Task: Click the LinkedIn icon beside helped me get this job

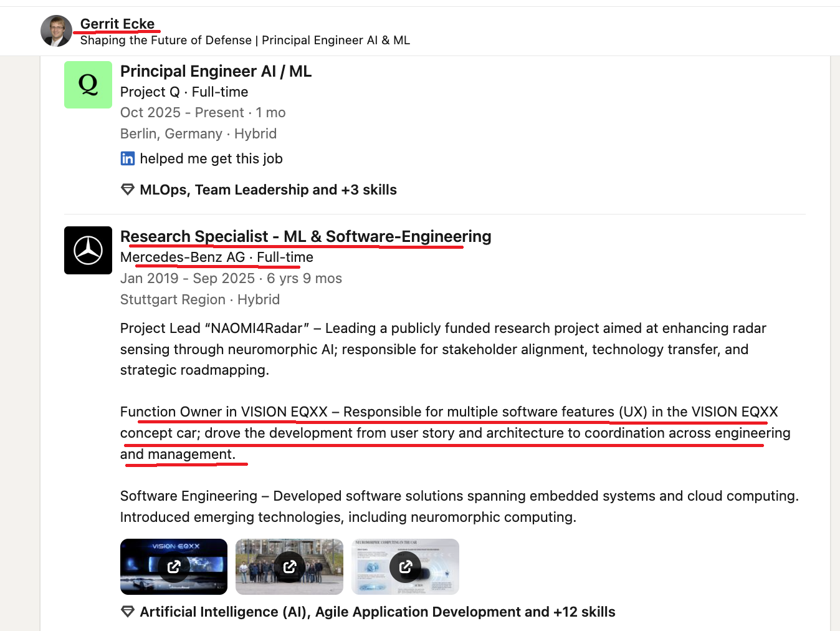Action: (x=127, y=158)
